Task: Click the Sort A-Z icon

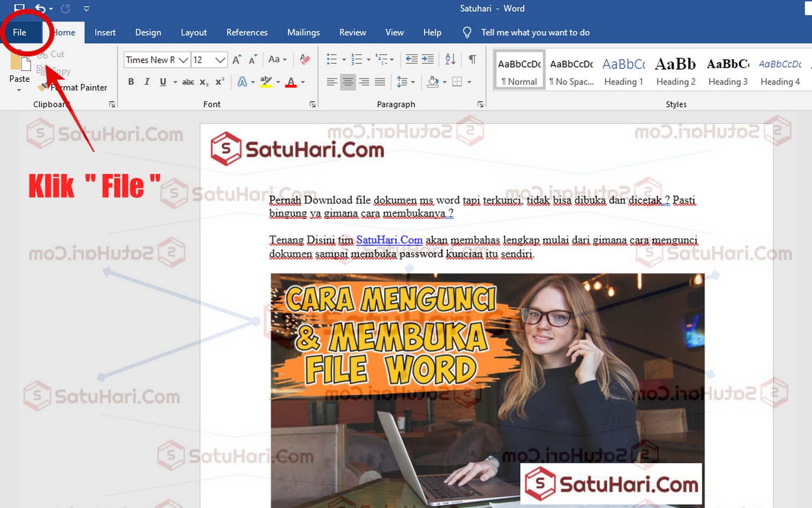Action: click(450, 59)
